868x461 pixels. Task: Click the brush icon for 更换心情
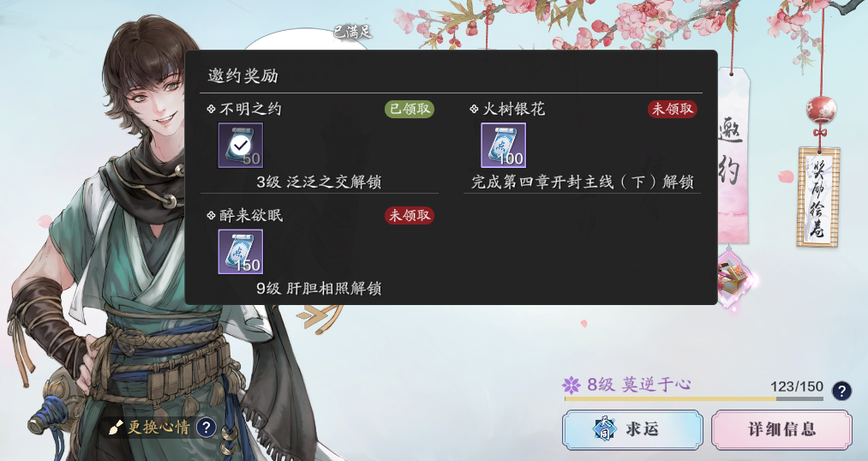116,428
